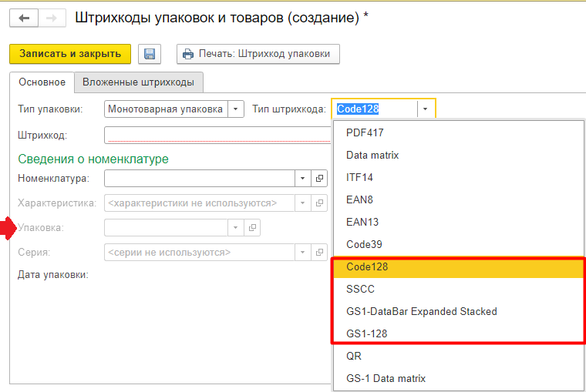
Task: Click open-form icon next to Номенклатура field
Action: click(x=320, y=179)
